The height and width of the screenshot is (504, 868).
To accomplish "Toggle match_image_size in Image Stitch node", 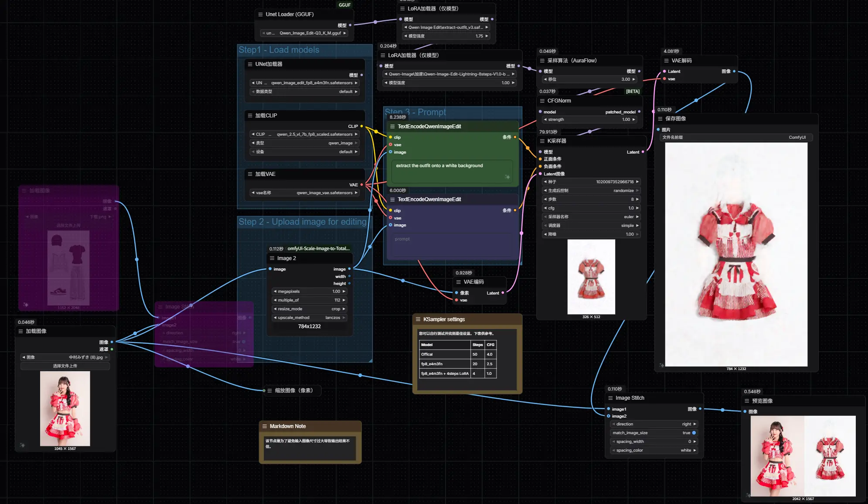I will [694, 433].
